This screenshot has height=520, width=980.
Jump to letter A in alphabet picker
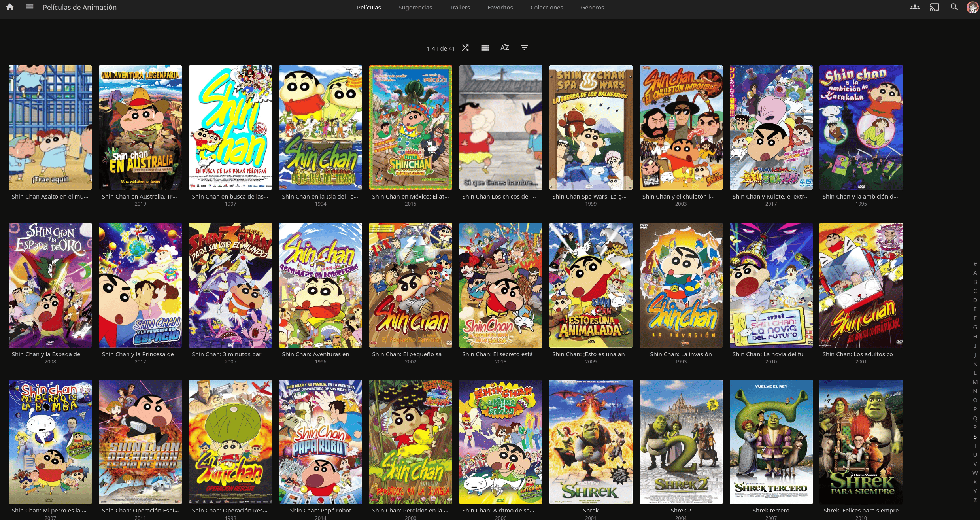[x=975, y=273]
